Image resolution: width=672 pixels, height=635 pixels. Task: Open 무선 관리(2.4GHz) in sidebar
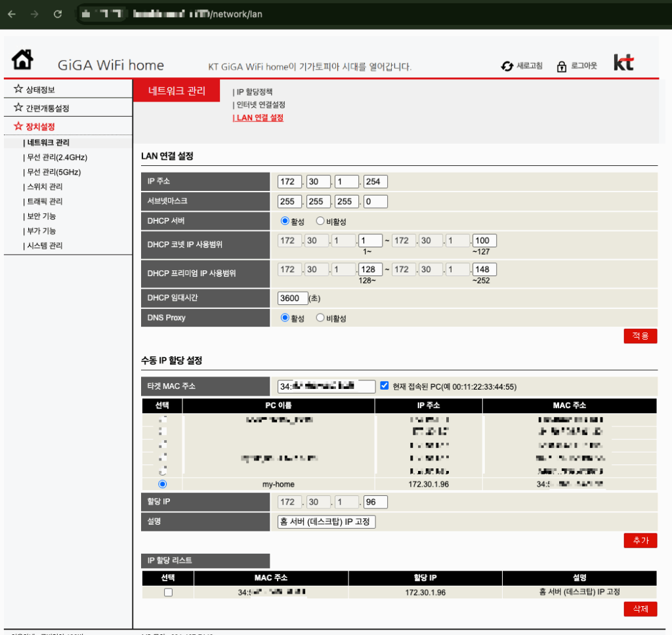click(56, 157)
